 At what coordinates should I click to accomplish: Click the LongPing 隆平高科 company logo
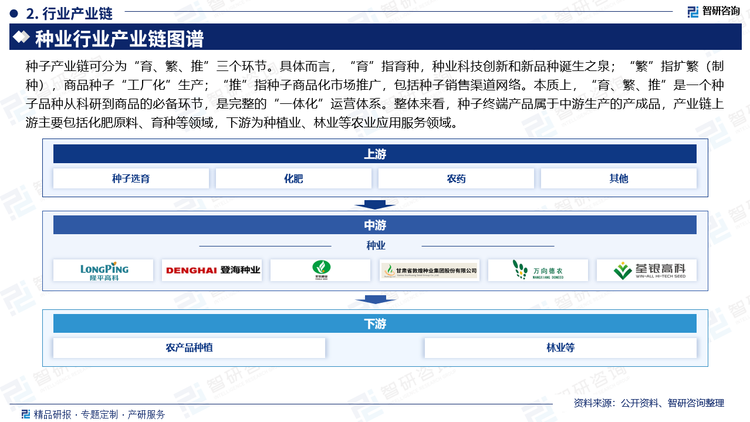tap(104, 270)
